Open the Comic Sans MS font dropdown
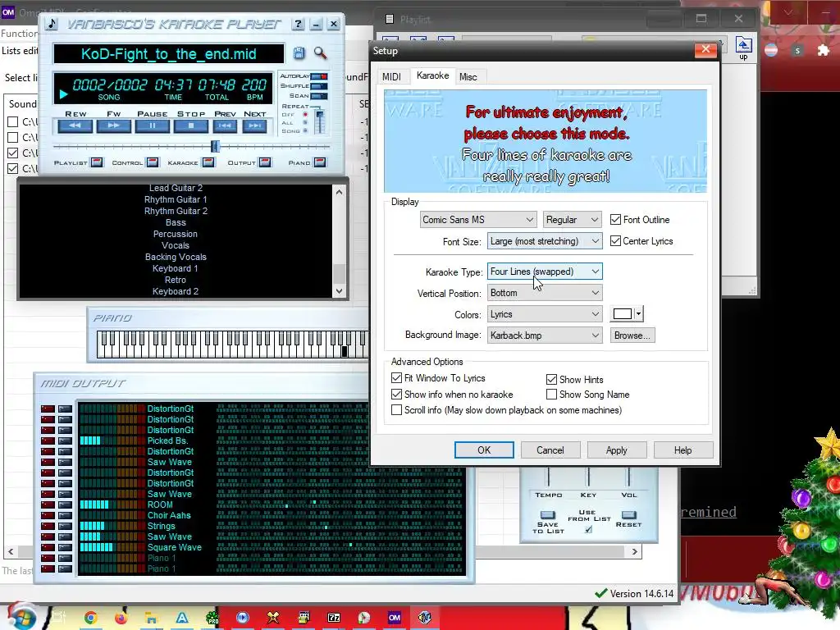The width and height of the screenshot is (840, 630). 477,220
